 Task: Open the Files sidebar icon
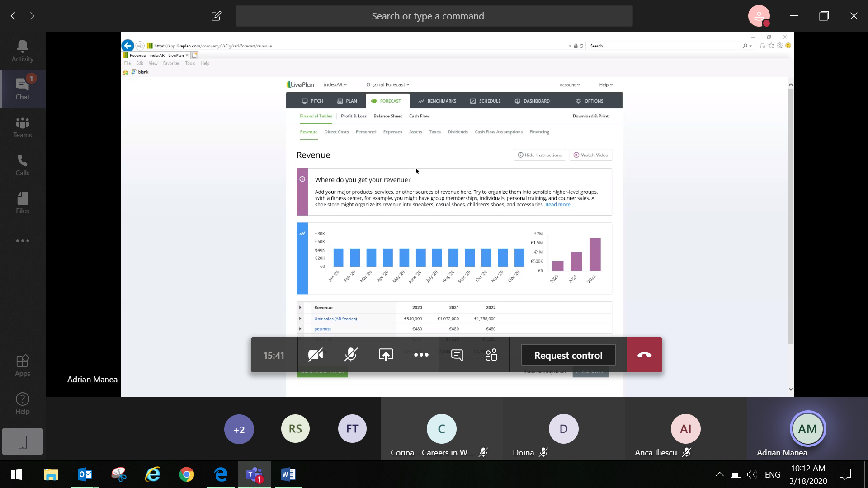coord(22,203)
